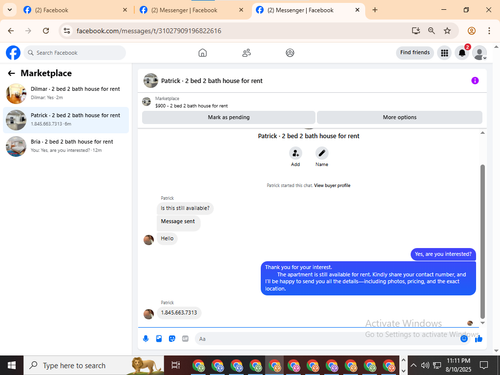Close the first Facebook tab
The image size is (500, 375).
click(x=125, y=10)
